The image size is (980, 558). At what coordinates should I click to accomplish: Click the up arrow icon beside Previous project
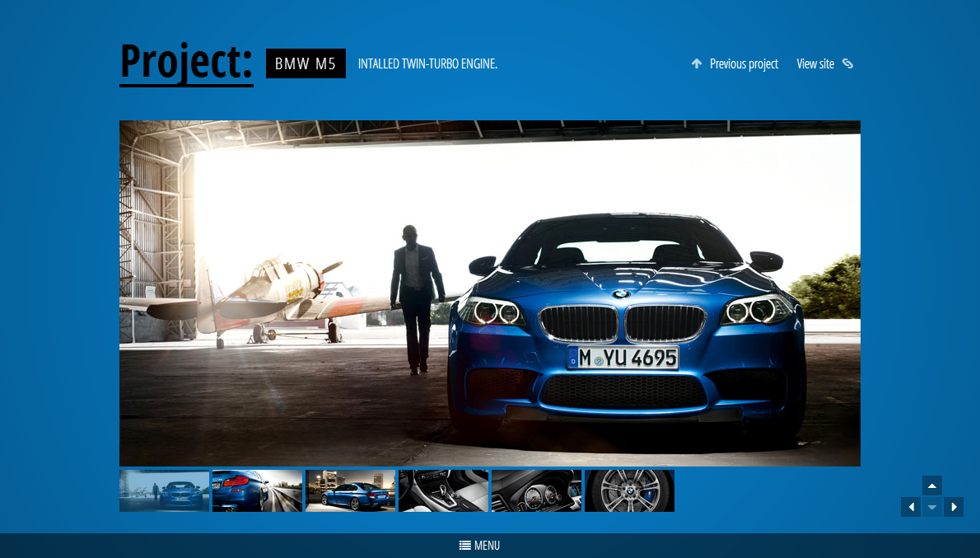click(696, 63)
